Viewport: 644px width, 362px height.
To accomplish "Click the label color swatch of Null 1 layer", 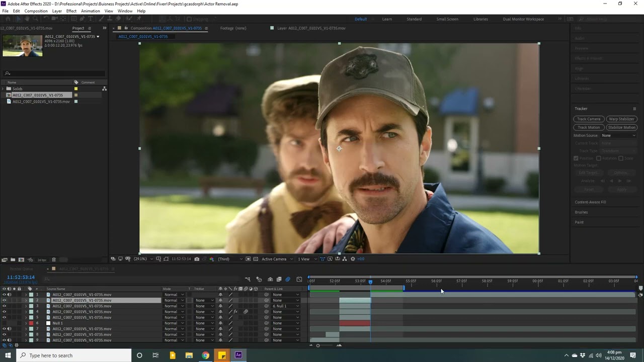I will (x=31, y=323).
